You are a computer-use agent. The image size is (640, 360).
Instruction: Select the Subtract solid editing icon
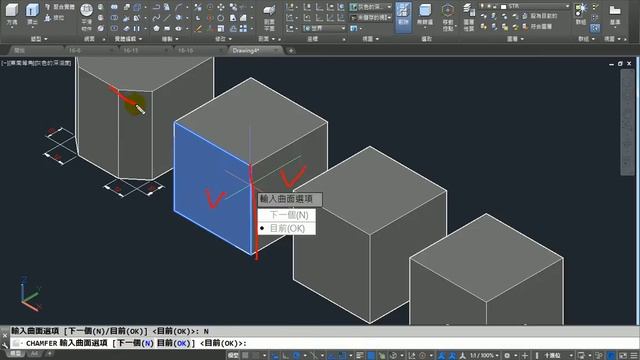(114, 18)
